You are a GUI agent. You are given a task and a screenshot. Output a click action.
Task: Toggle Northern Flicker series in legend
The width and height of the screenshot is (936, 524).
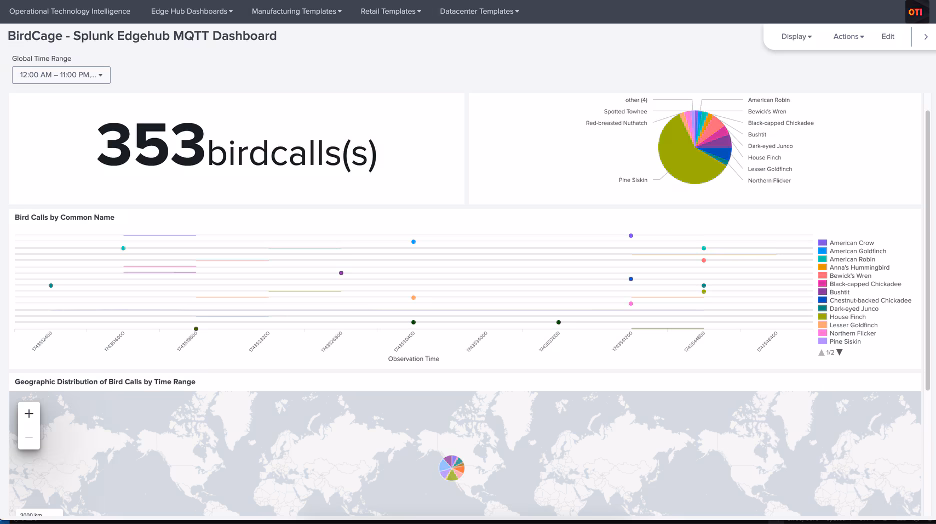coord(852,333)
